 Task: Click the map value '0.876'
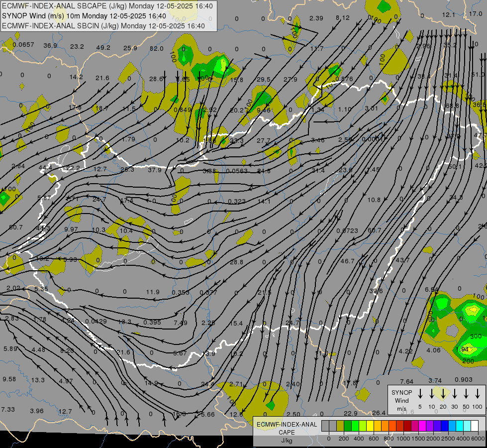point(344,79)
